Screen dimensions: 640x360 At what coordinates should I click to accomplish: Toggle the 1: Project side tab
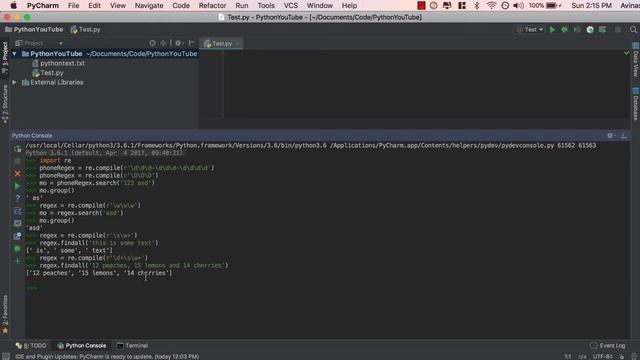(x=5, y=57)
